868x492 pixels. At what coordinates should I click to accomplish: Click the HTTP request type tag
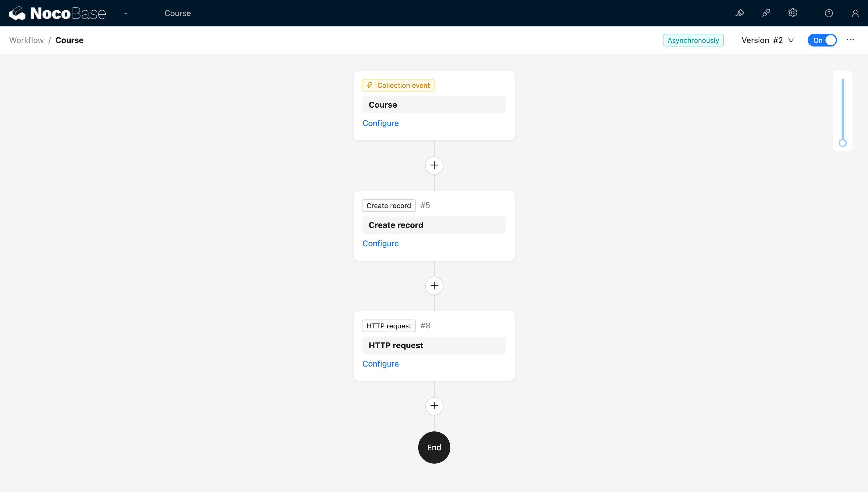(389, 326)
